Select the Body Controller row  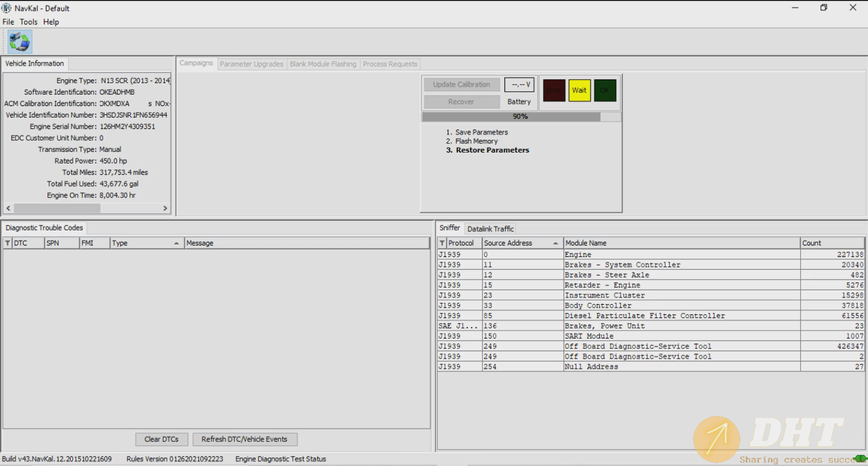tap(651, 305)
